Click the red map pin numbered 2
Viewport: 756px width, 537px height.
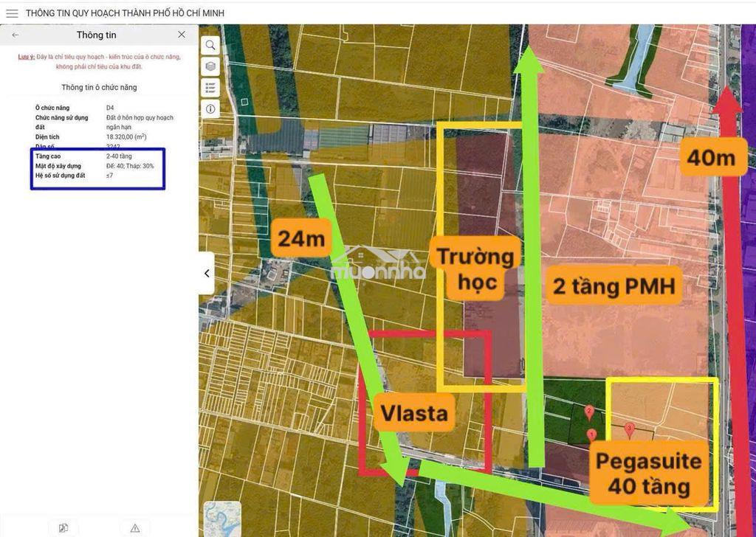click(588, 413)
